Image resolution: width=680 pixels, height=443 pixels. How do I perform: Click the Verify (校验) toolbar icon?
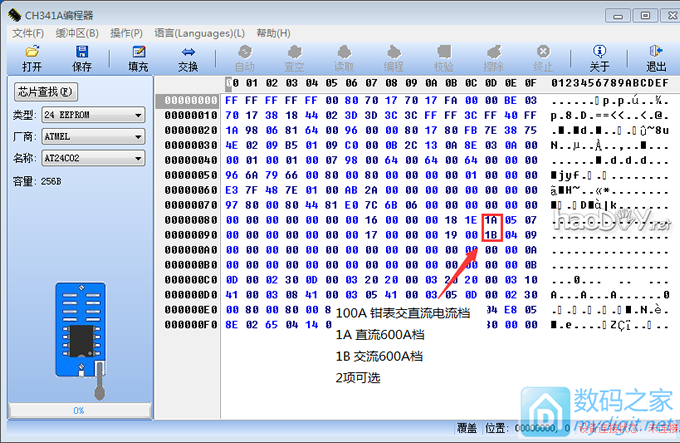(444, 58)
